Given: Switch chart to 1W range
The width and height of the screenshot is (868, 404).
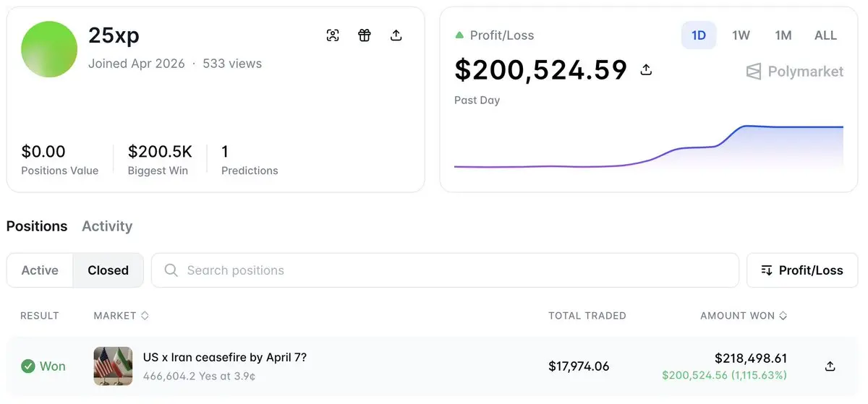Looking at the screenshot, I should point(741,35).
